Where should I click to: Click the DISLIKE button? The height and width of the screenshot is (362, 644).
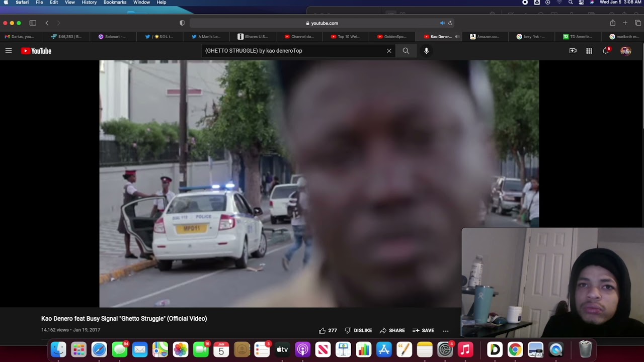click(358, 330)
